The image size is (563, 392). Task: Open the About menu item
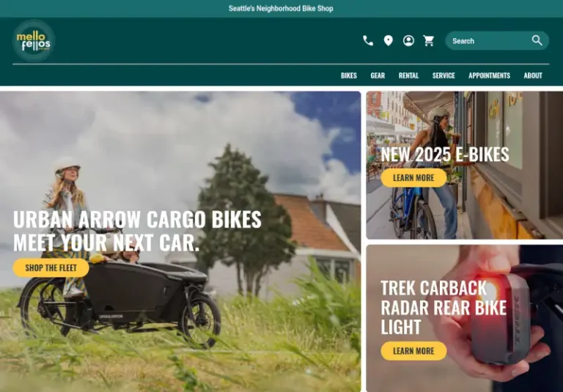point(533,75)
